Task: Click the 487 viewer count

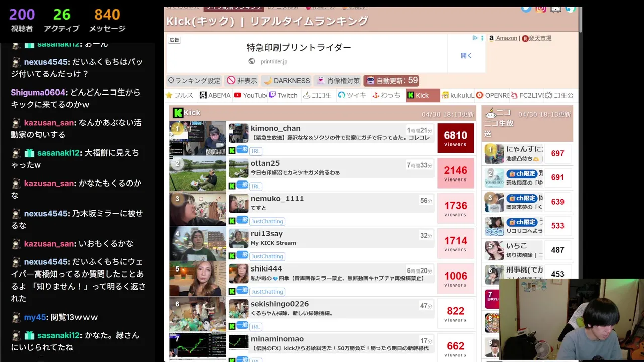Action: coord(557,250)
